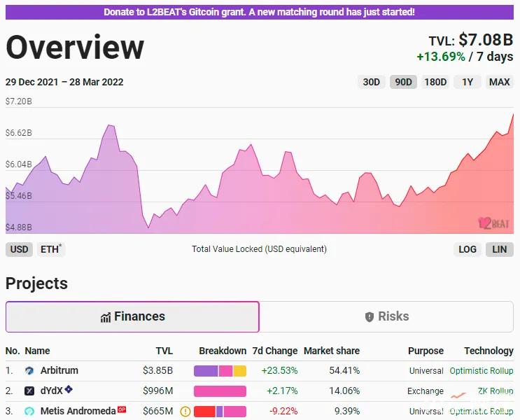Click the +13.69% seven-day change figure
Viewport: 520px width, 420px height.
click(441, 57)
